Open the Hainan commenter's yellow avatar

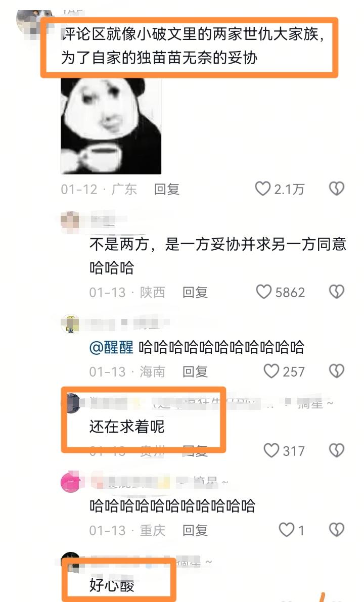[70, 323]
